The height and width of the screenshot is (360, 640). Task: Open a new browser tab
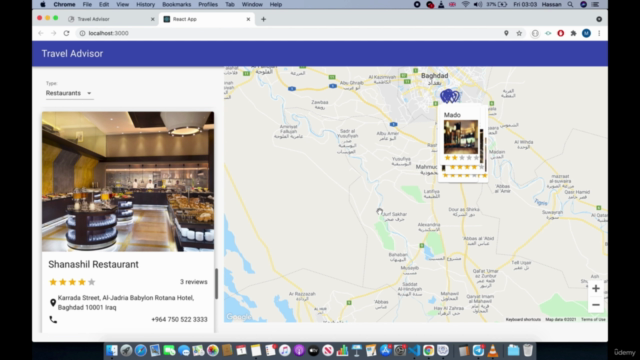point(263,19)
